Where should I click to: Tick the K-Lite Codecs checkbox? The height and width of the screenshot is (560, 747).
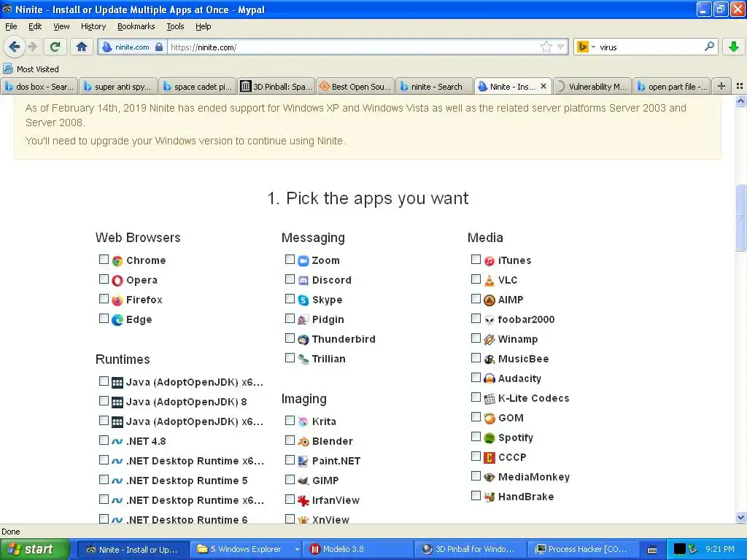pyautogui.click(x=476, y=397)
